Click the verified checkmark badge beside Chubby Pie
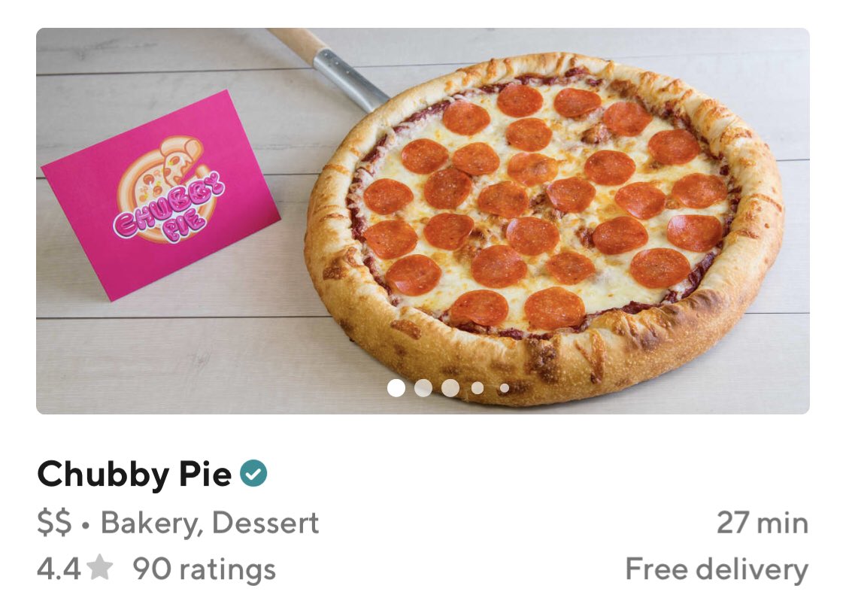 [x=253, y=474]
